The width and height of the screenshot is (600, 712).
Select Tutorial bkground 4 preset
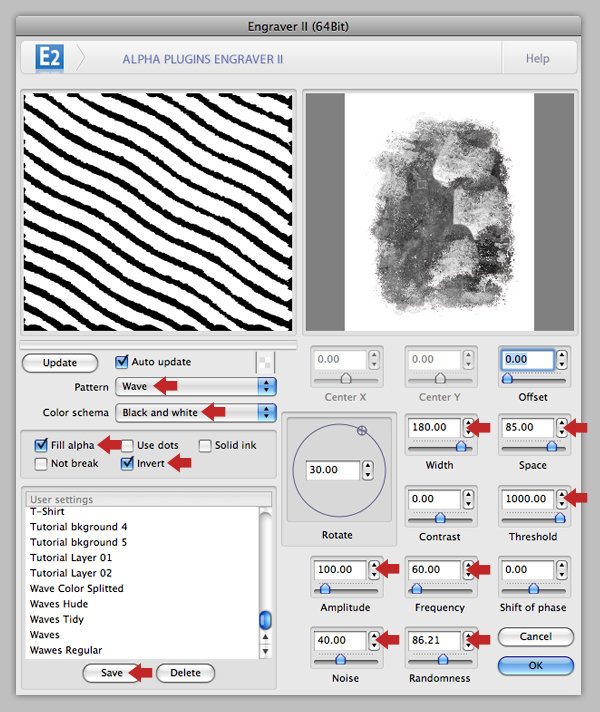coord(143,527)
